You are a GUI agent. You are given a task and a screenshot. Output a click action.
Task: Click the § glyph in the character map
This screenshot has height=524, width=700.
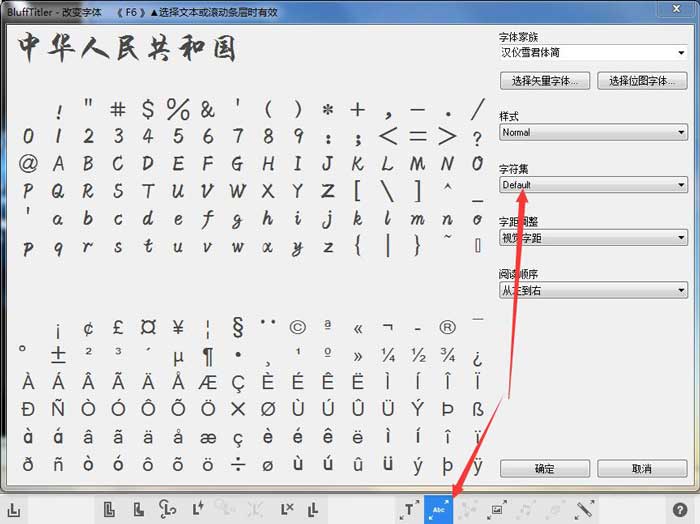(x=238, y=327)
